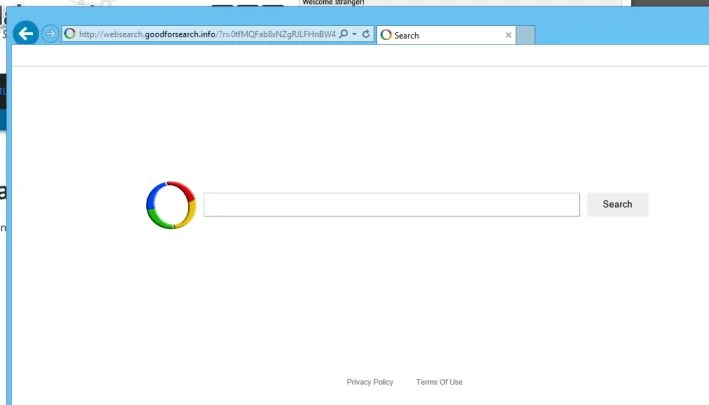709x405 pixels.
Task: Refresh the page with the reload icon
Action: (x=366, y=34)
